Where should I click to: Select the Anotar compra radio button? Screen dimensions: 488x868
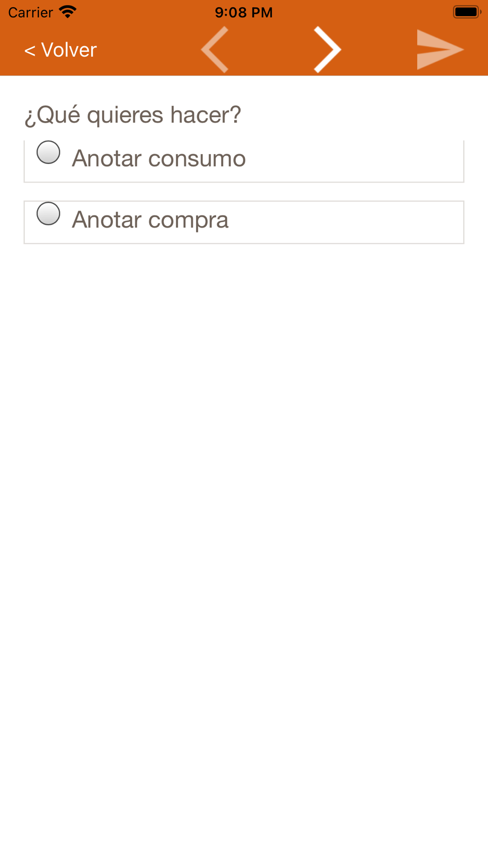click(48, 214)
